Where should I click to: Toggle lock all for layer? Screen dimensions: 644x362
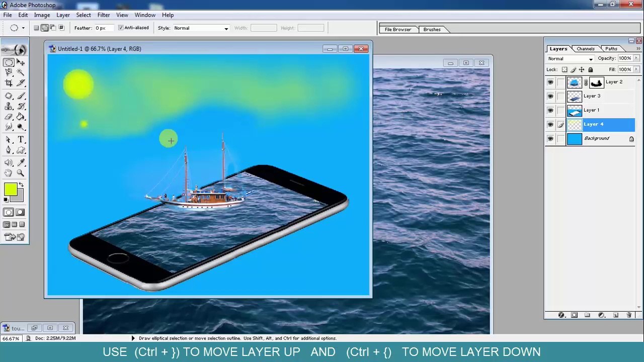coord(590,70)
